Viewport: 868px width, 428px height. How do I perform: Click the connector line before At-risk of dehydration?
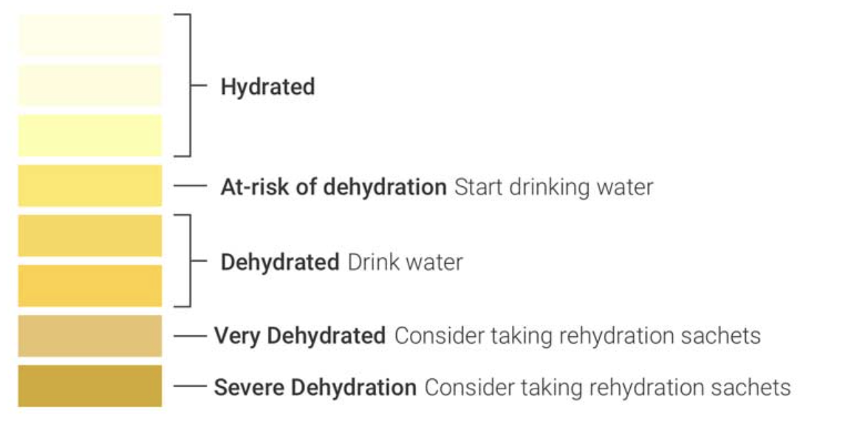[x=190, y=186]
